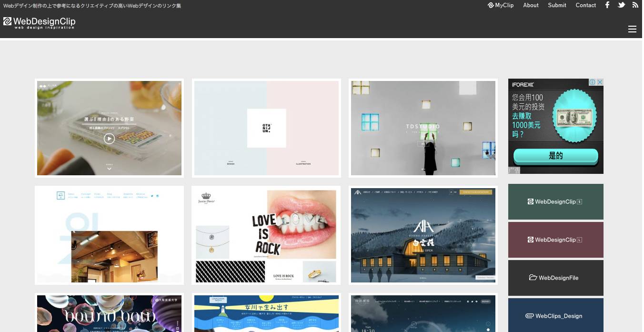
Task: Open the hamburger menu
Action: (x=632, y=29)
